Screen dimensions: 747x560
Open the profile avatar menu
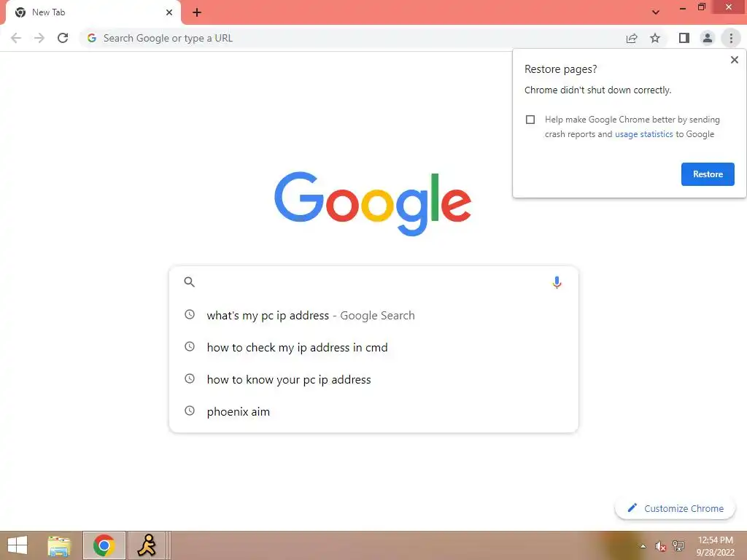tap(708, 38)
